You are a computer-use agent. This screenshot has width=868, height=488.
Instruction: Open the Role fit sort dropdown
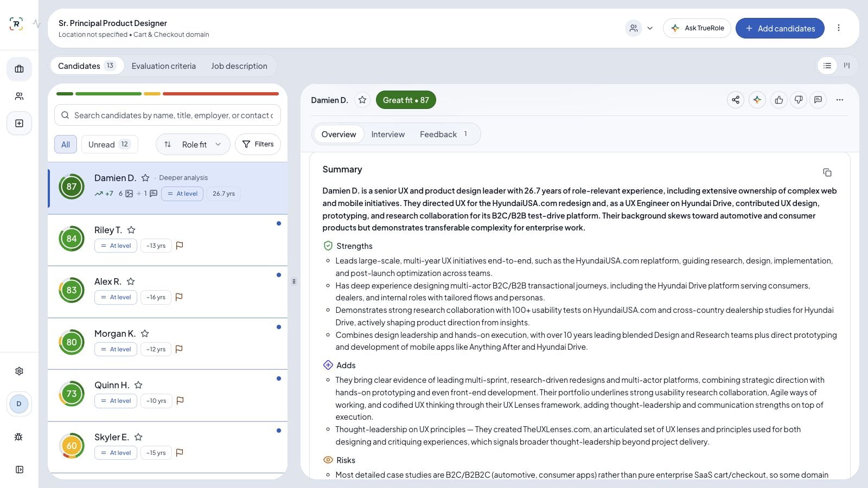pyautogui.click(x=193, y=144)
